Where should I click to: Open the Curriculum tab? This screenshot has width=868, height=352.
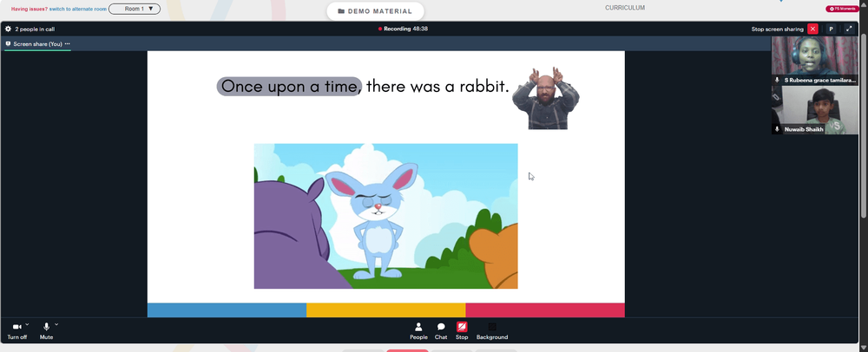click(x=624, y=8)
